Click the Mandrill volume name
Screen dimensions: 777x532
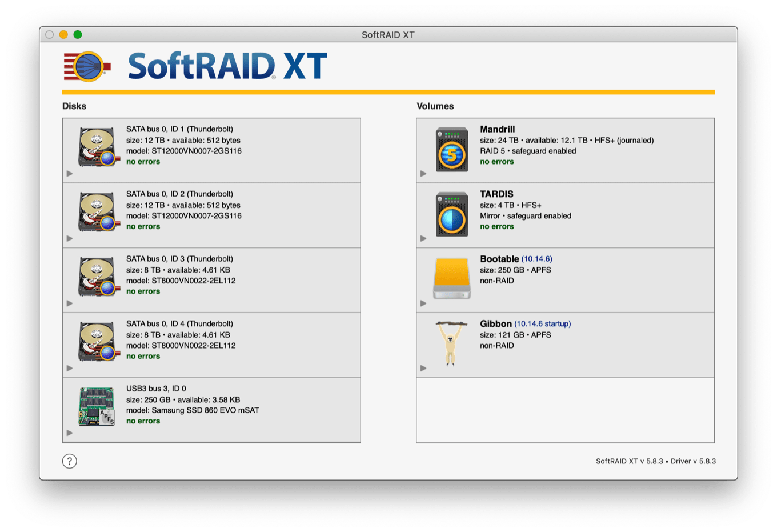[x=497, y=129]
